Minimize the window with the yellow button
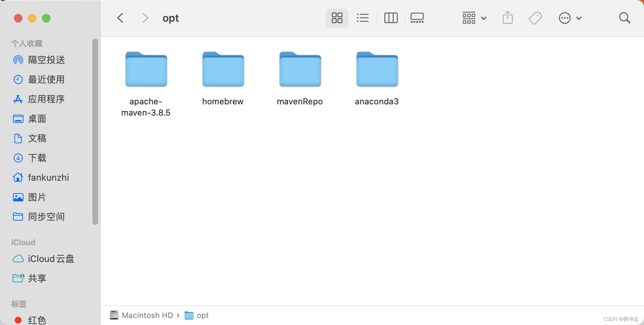Screen dimensions: 644x325 click(32, 18)
